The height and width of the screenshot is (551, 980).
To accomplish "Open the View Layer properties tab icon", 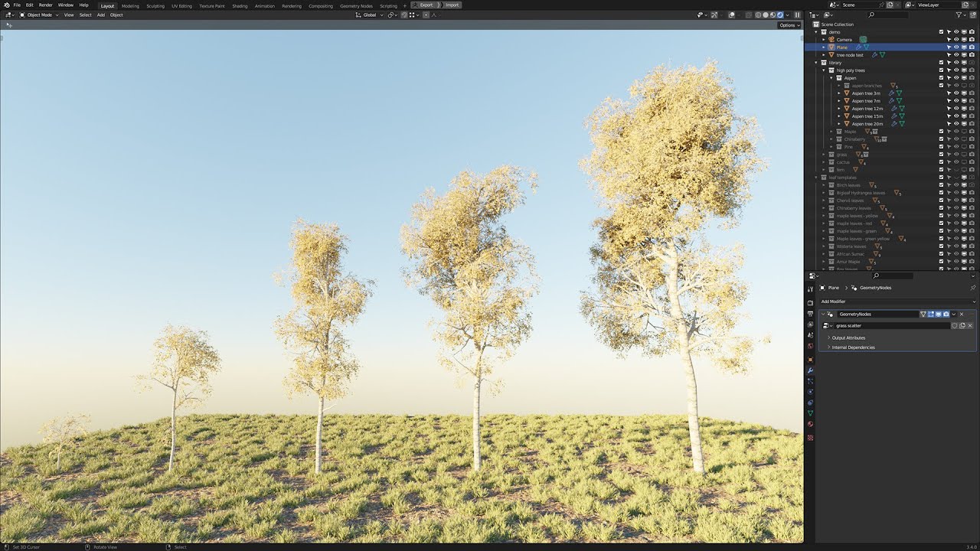I will tap(810, 324).
